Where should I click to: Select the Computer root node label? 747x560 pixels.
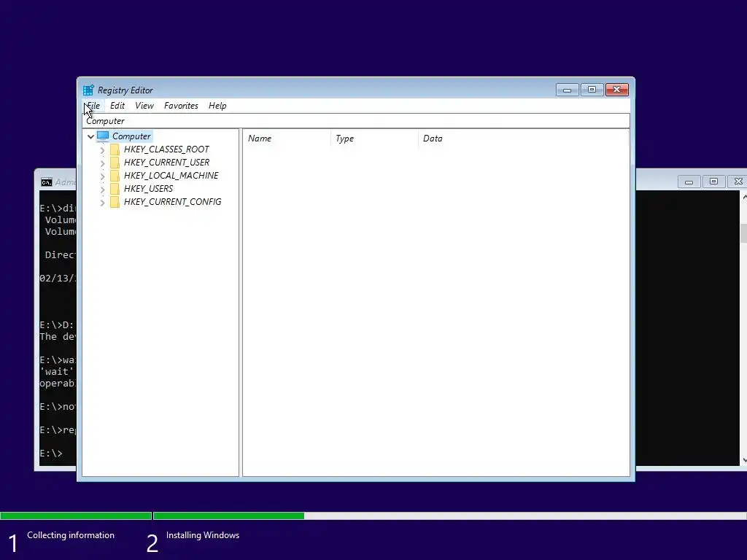[x=131, y=136]
